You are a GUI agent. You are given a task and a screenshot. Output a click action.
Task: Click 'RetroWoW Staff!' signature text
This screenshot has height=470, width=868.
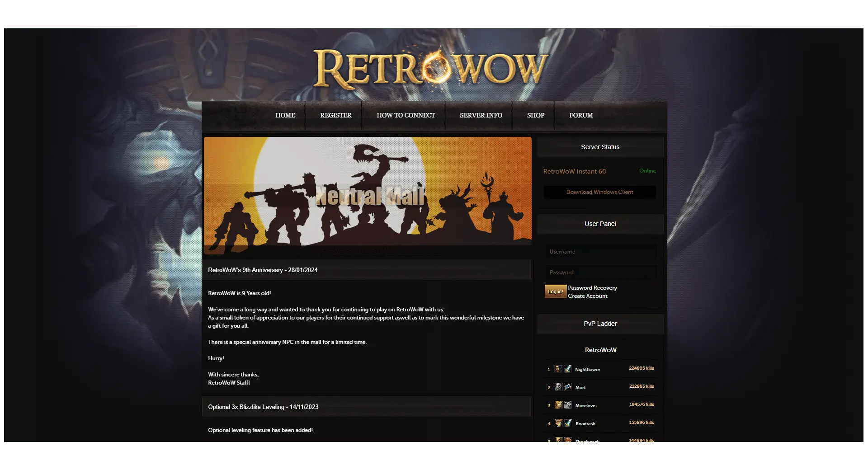(x=229, y=383)
